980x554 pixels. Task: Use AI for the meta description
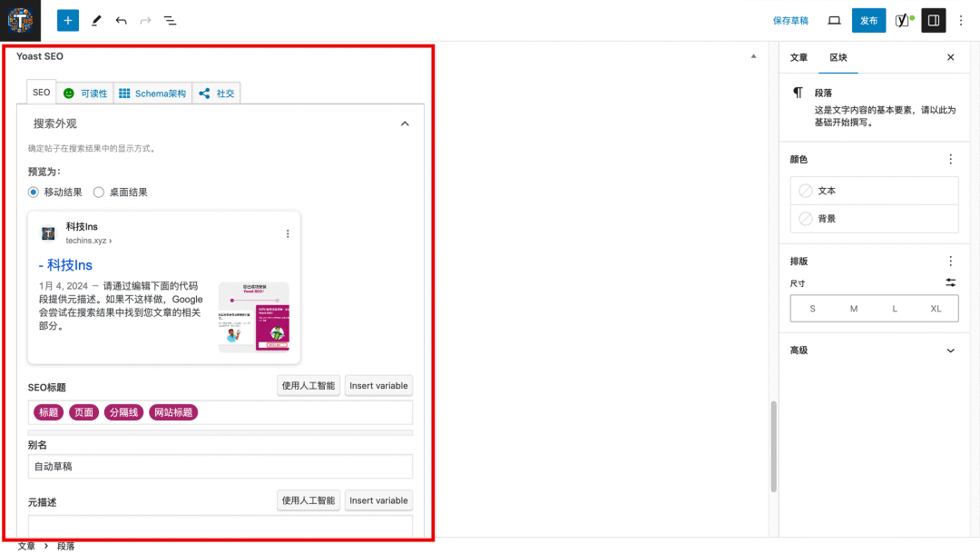[x=309, y=500]
